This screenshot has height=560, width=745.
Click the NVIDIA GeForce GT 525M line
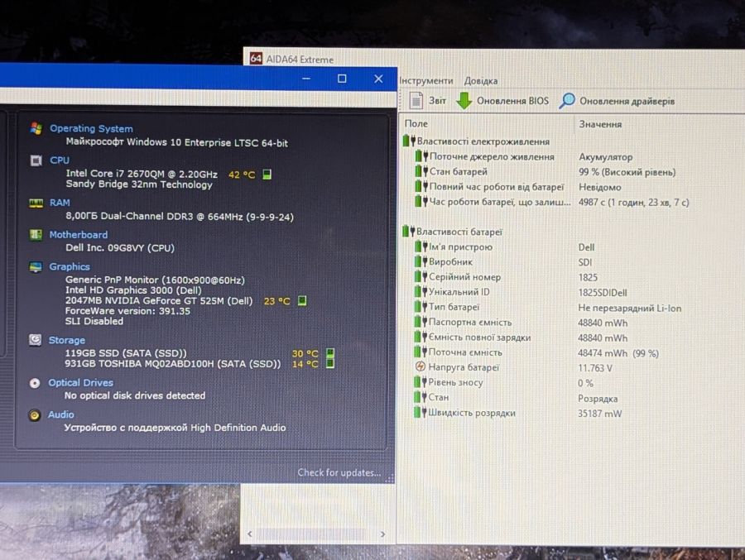[159, 300]
